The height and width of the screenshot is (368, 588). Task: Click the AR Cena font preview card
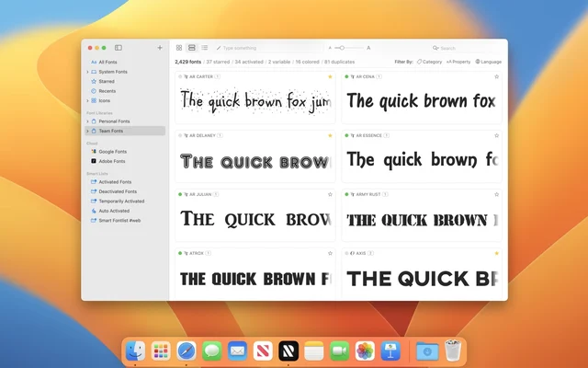tap(422, 98)
